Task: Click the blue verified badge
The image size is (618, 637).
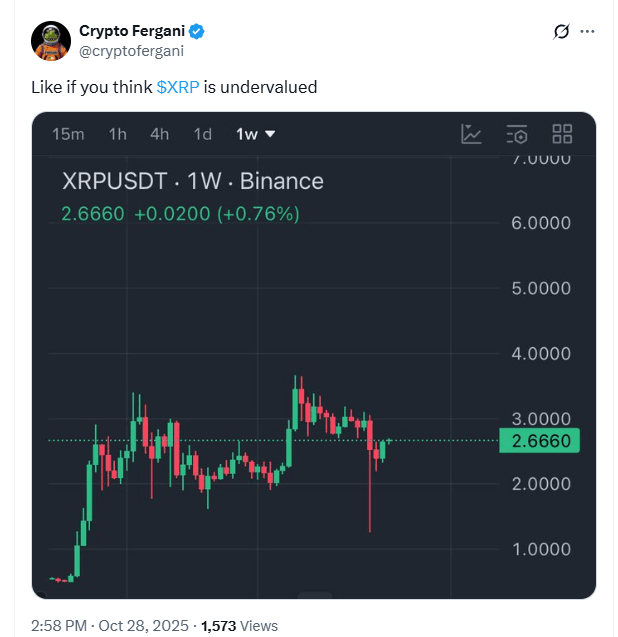Action: tap(196, 31)
